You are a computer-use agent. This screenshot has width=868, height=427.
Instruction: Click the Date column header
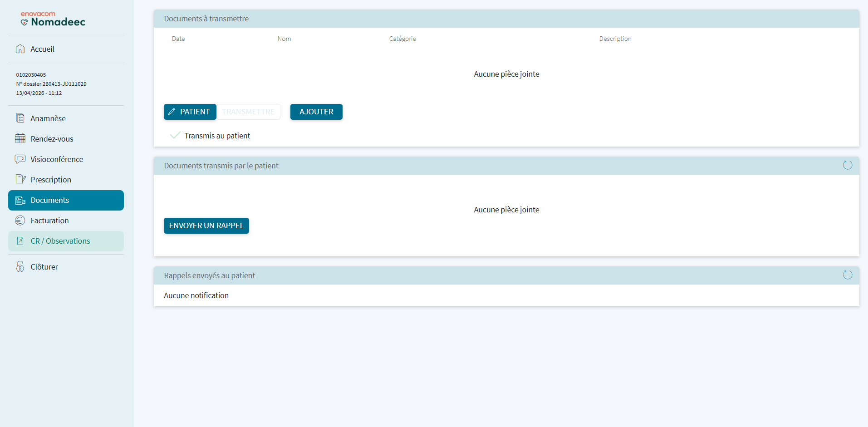[x=178, y=39]
